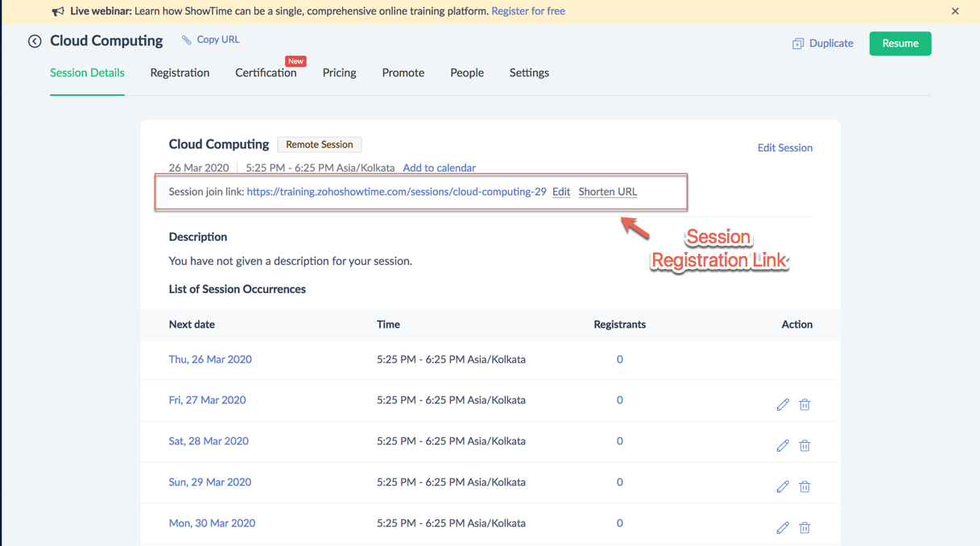
Task: Click registrants count for Sat, 28 Mar
Action: pyautogui.click(x=619, y=441)
